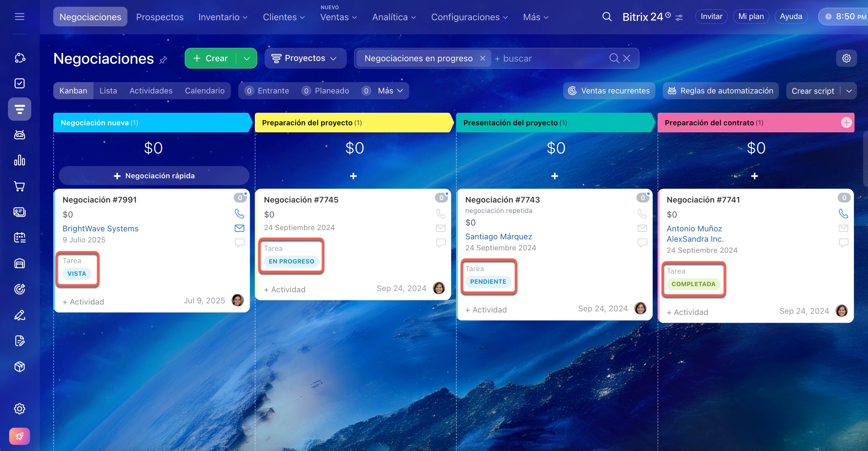This screenshot has height=451, width=868.
Task: Click the search magnifier in top bar
Action: pyautogui.click(x=607, y=17)
